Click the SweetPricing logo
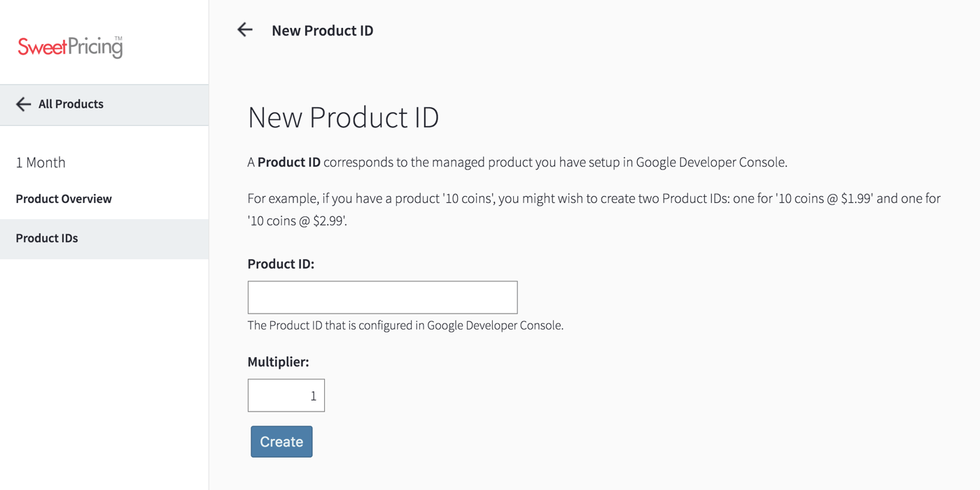Image resolution: width=980 pixels, height=490 pixels. tap(70, 47)
